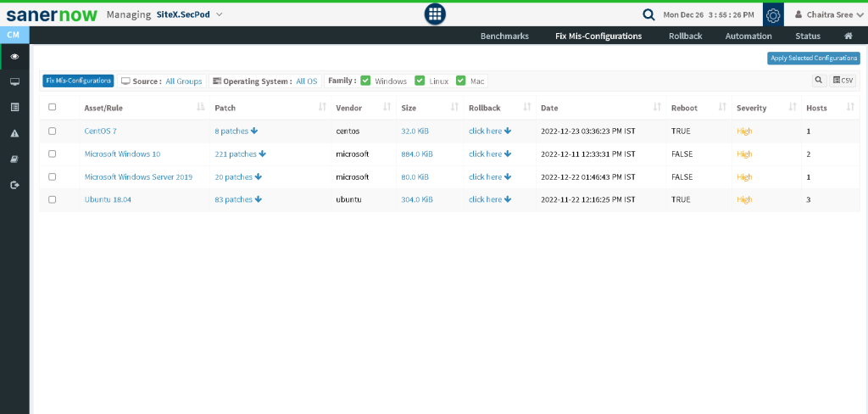Viewport: 868px width, 414px height.
Task: Sort by Reboot column arrows
Action: (x=722, y=108)
